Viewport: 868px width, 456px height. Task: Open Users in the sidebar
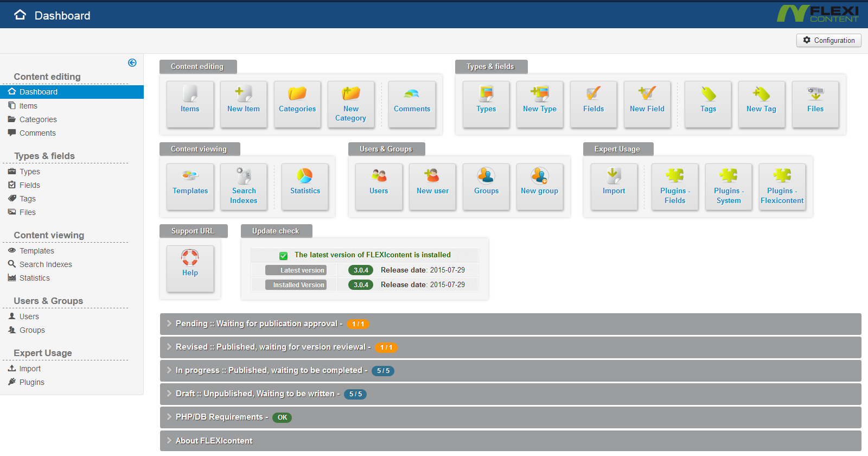[29, 316]
